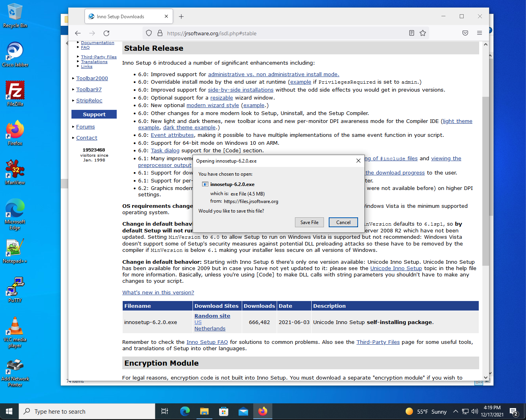Open FileZilla desktop shortcut
The height and width of the screenshot is (420, 526).
tap(15, 93)
